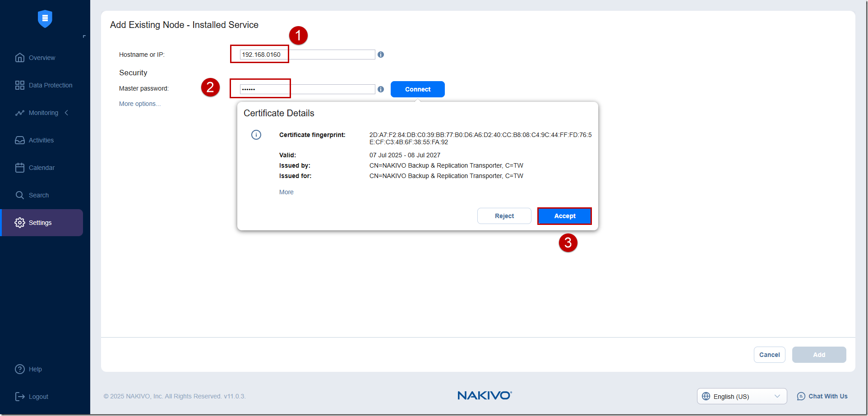Click the Chat With Us bubble icon
This screenshot has height=416, width=868.
pos(801,396)
